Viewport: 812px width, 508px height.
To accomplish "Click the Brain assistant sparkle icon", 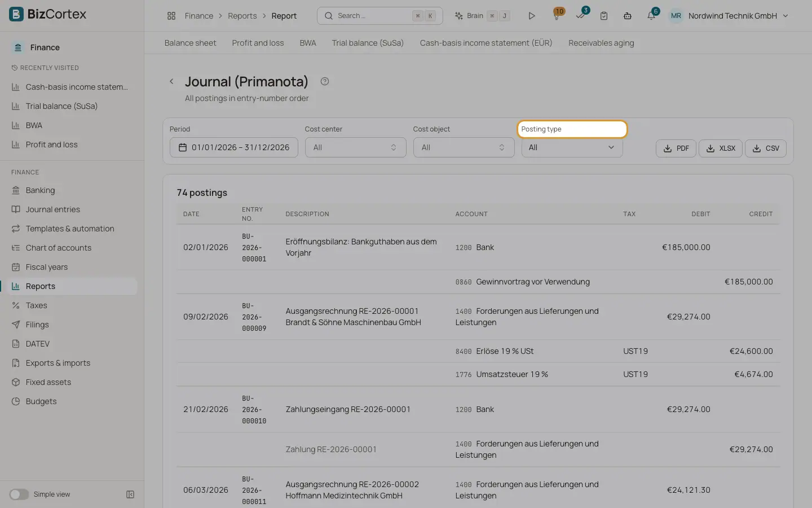I will click(459, 16).
